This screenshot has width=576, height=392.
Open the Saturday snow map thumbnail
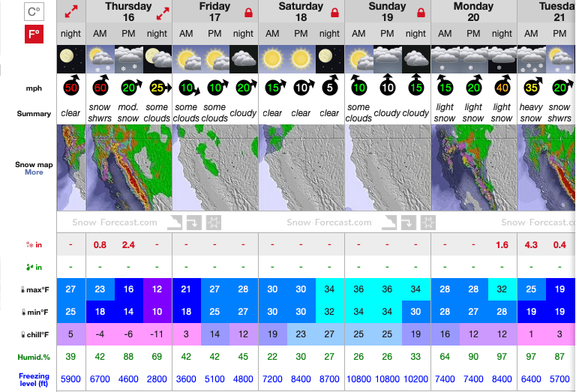click(301, 168)
